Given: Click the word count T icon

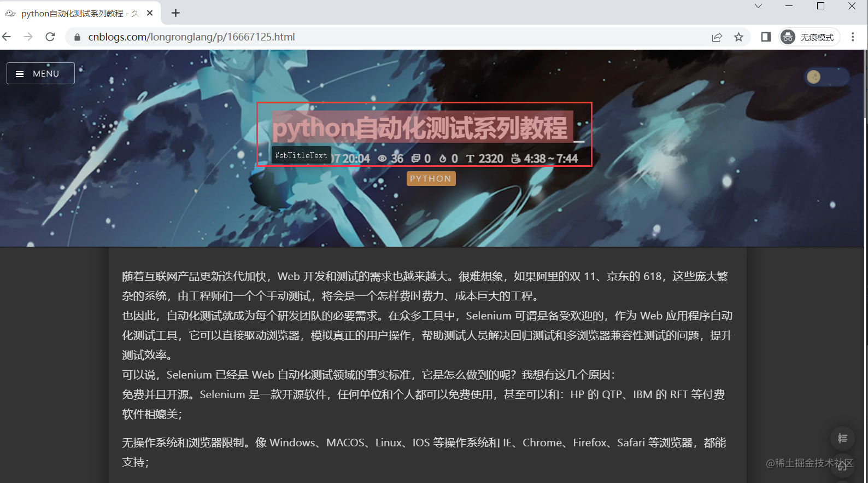Looking at the screenshot, I should (470, 159).
